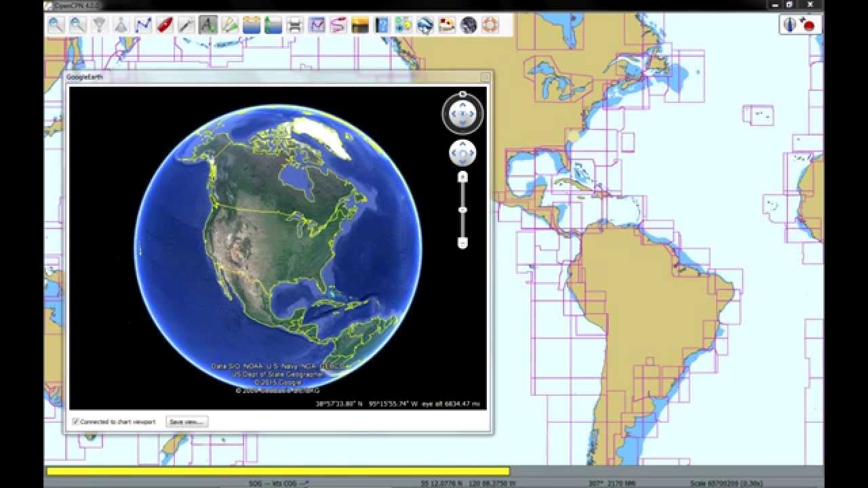The width and height of the screenshot is (868, 488).
Task: Zoom out with Google Earth slider minus
Action: click(x=462, y=243)
